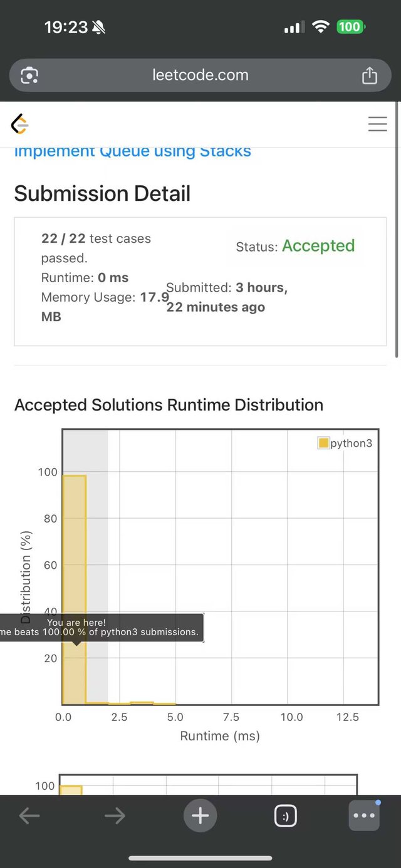Tap the battery indicator showing 100
Image resolution: width=401 pixels, height=868 pixels.
coord(350,27)
